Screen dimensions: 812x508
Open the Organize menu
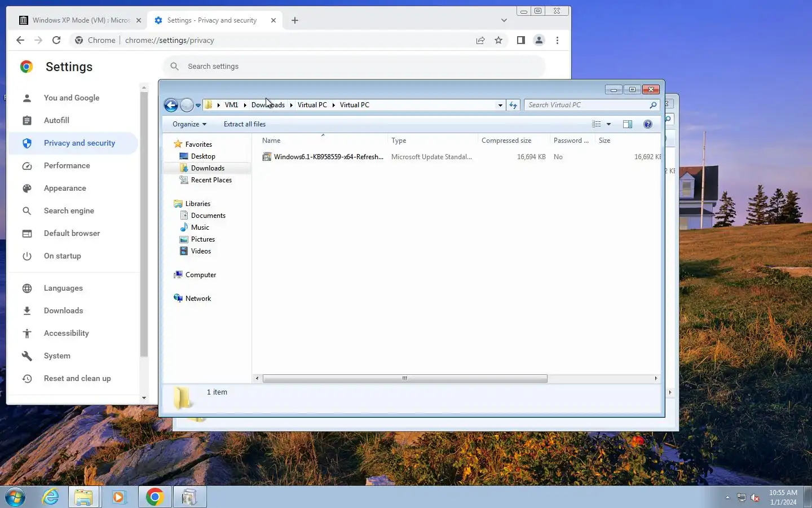(189, 124)
